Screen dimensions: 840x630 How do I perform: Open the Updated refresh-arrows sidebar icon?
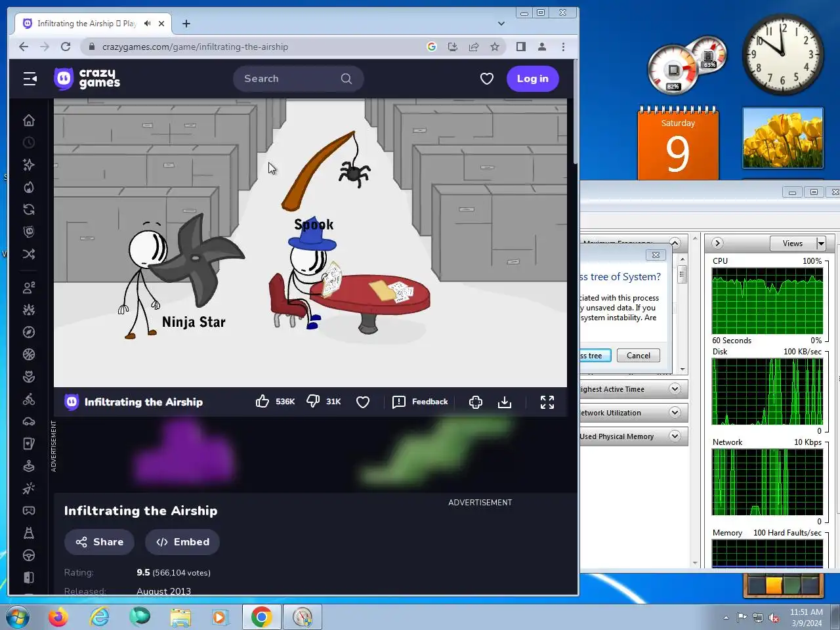point(29,209)
